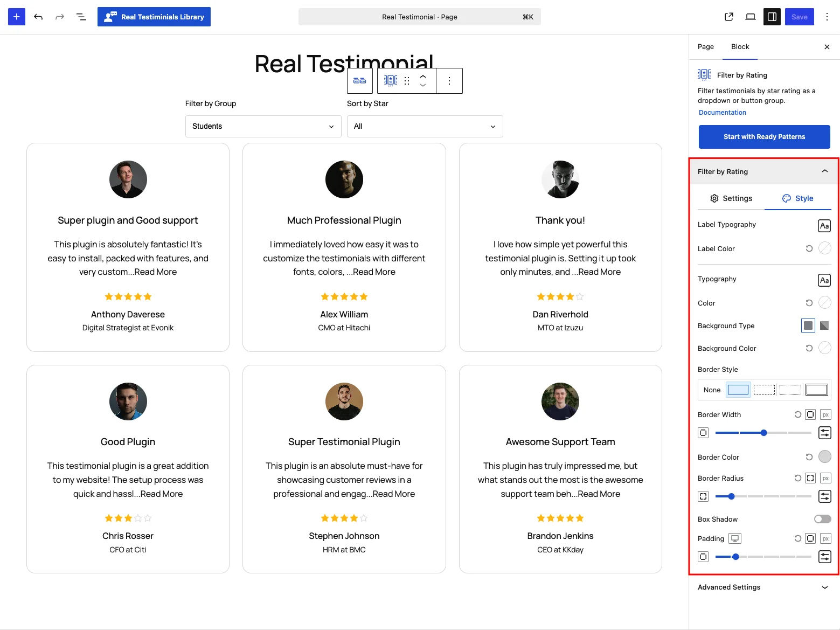
Task: Open the Real Testiminials Library
Action: tap(154, 17)
